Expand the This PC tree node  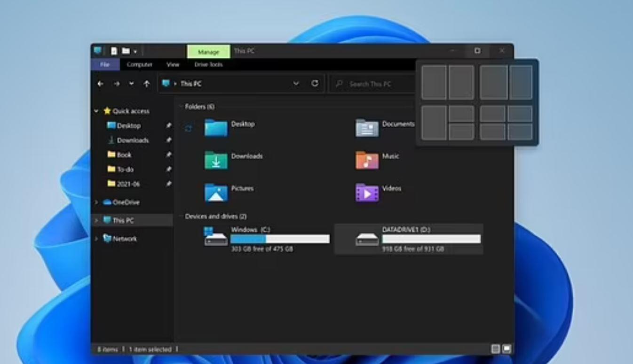[x=96, y=220]
